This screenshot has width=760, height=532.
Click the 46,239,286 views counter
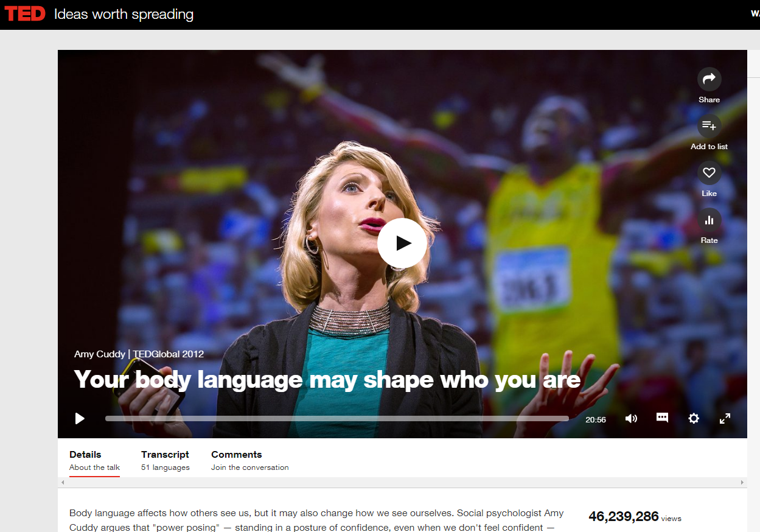point(624,517)
